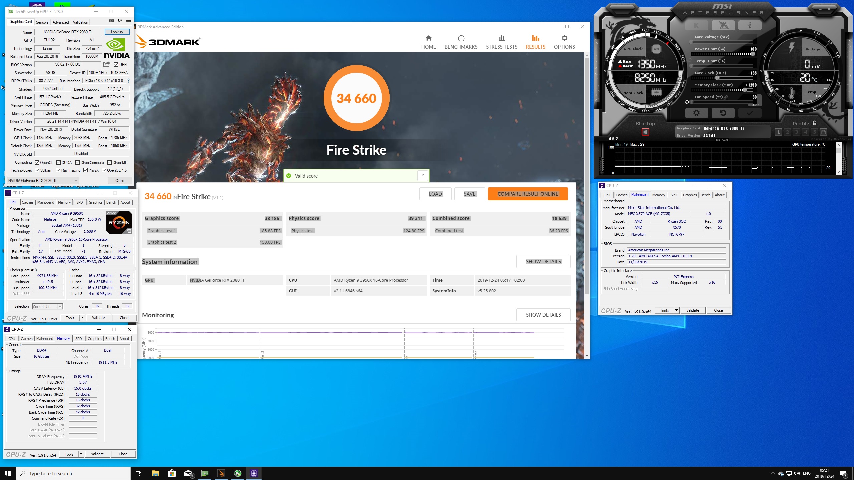Click the valid score question mark
The image size is (854, 504).
click(422, 176)
